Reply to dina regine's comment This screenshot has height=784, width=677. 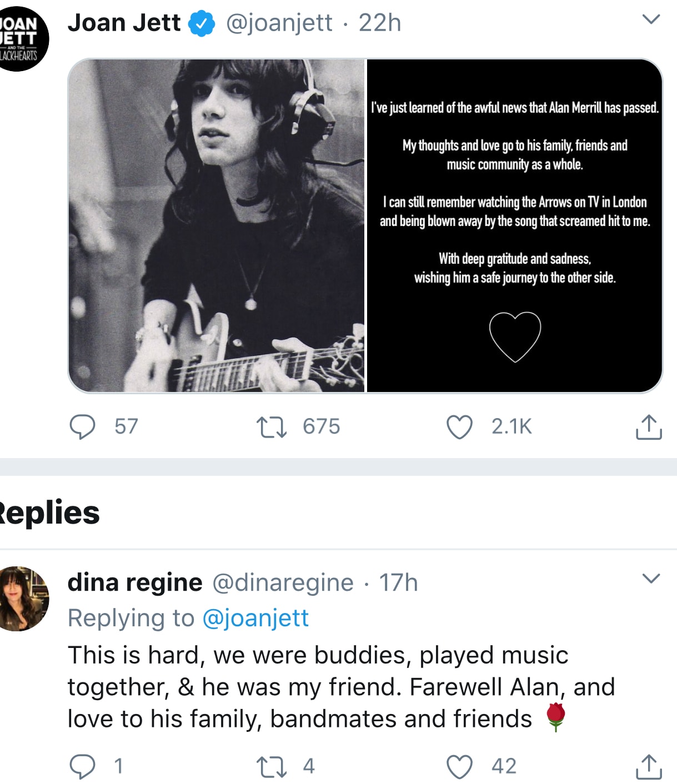(x=82, y=766)
